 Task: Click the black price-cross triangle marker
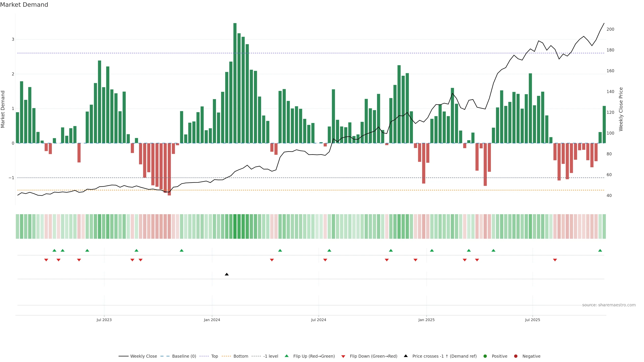tap(227, 274)
